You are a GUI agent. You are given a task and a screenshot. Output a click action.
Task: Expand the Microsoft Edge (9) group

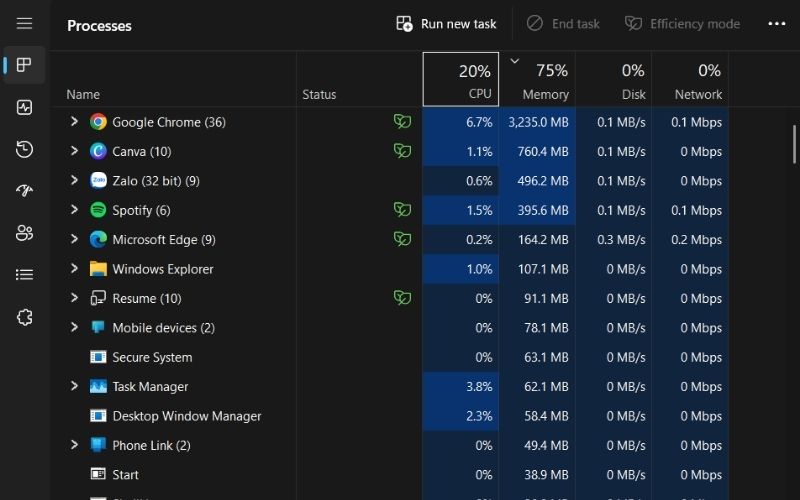click(x=74, y=239)
